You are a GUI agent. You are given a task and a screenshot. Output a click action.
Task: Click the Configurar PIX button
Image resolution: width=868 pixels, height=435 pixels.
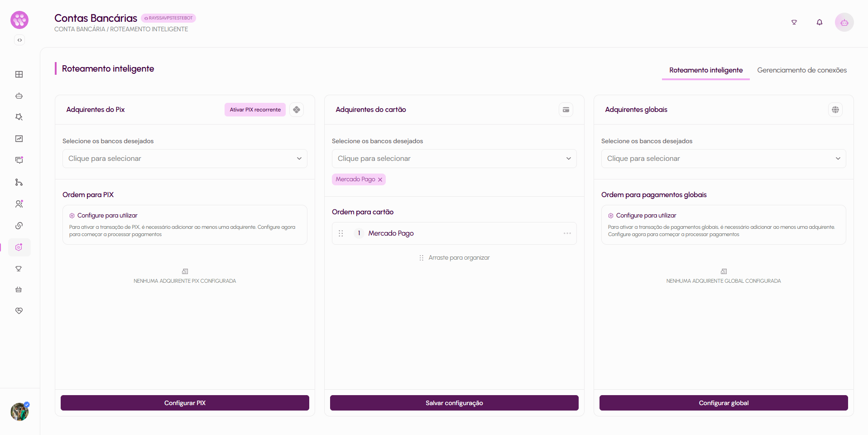tap(185, 403)
